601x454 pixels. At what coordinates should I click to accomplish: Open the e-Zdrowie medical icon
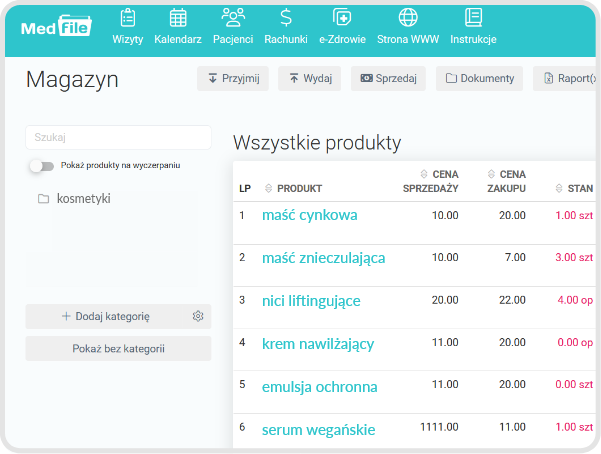(342, 18)
